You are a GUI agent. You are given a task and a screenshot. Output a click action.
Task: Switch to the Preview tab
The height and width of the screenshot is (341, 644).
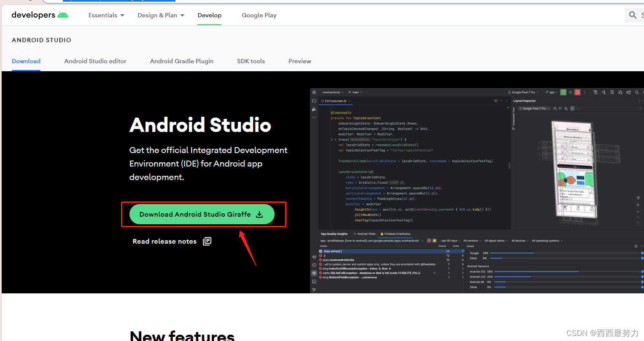(x=300, y=61)
